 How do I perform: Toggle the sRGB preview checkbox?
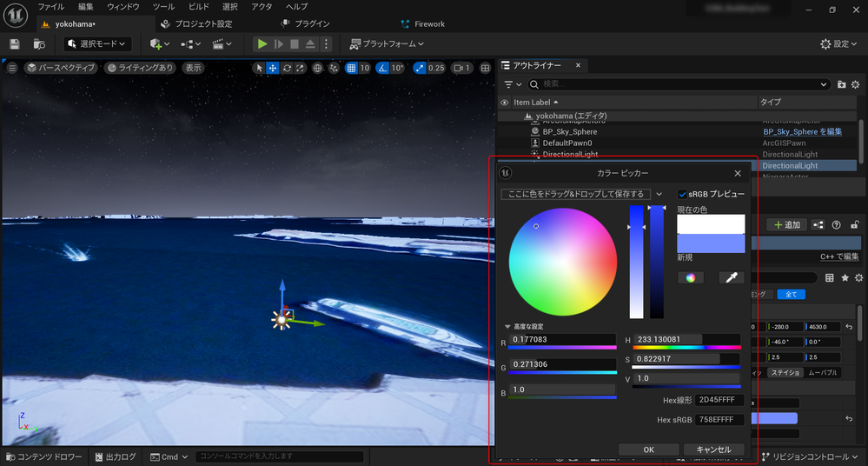point(682,194)
